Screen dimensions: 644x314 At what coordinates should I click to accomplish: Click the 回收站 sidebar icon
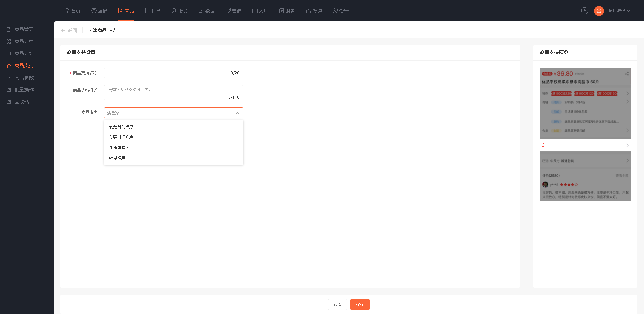tap(9, 102)
